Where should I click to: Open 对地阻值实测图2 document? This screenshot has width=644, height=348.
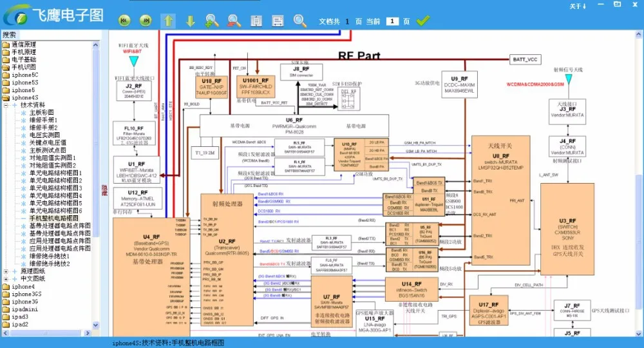[53, 165]
